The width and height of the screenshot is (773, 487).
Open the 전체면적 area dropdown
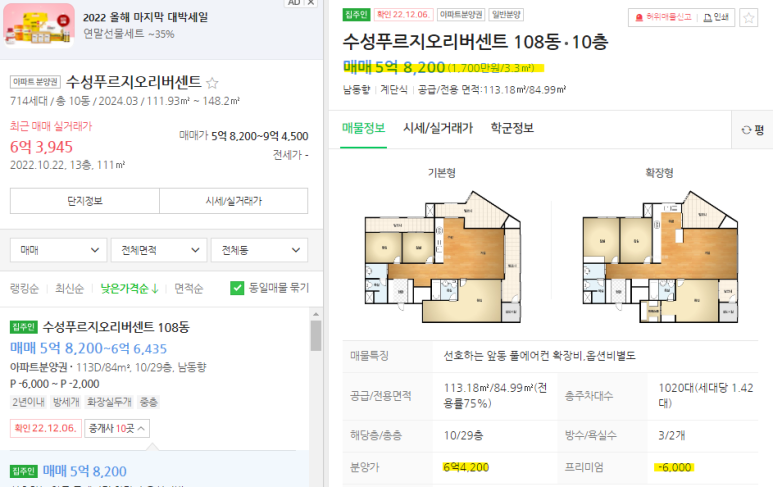click(x=159, y=250)
